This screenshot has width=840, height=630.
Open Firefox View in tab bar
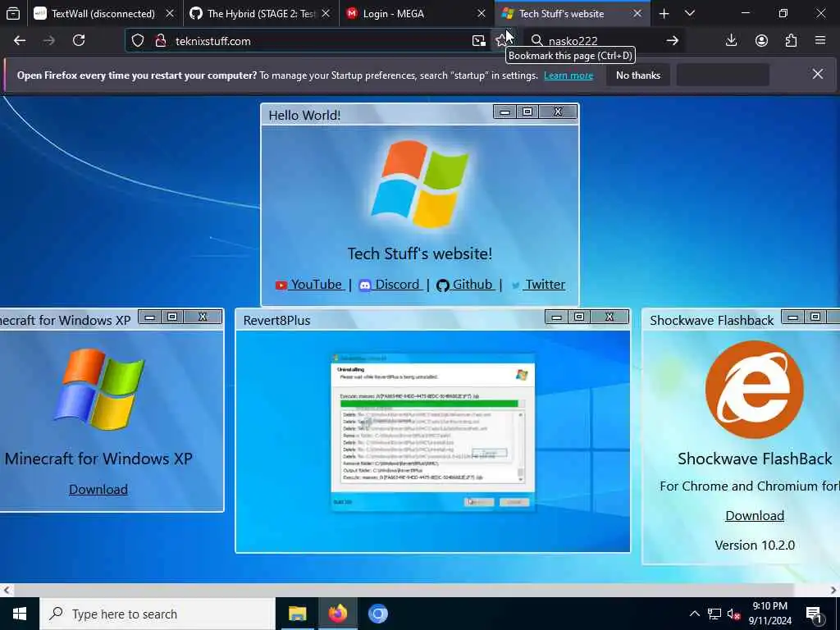click(x=13, y=13)
